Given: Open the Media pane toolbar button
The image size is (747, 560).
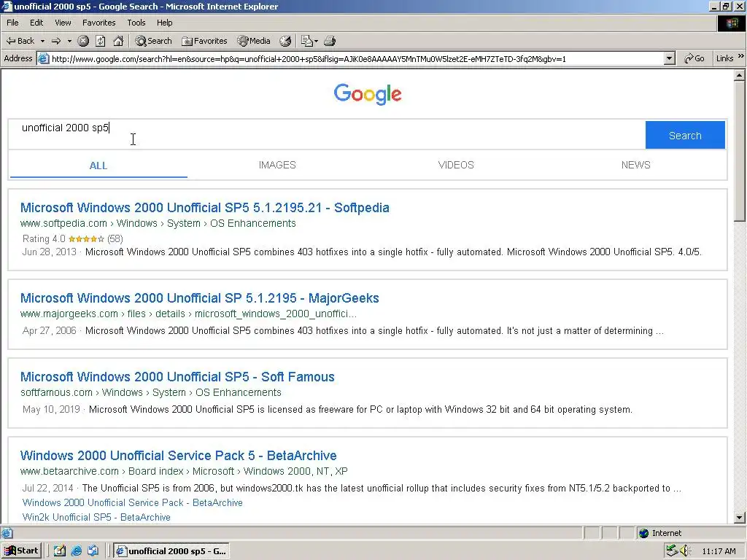Looking at the screenshot, I should point(254,41).
